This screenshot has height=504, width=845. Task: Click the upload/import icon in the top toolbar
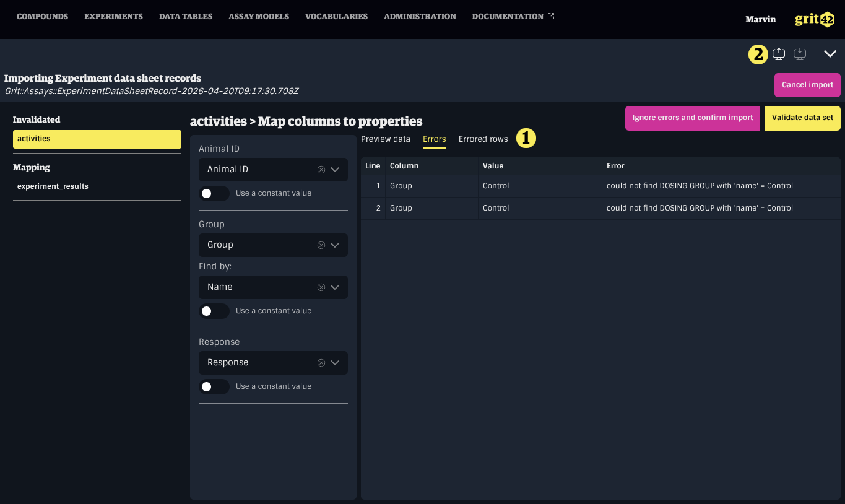click(x=779, y=54)
